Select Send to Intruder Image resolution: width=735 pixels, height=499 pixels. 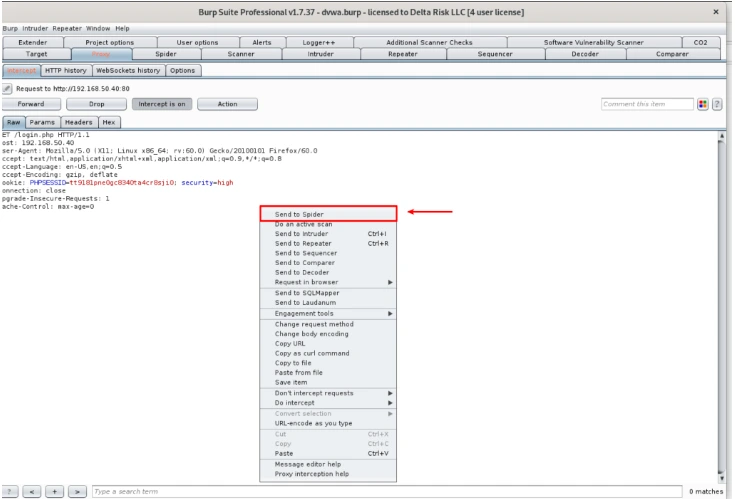click(x=328, y=233)
